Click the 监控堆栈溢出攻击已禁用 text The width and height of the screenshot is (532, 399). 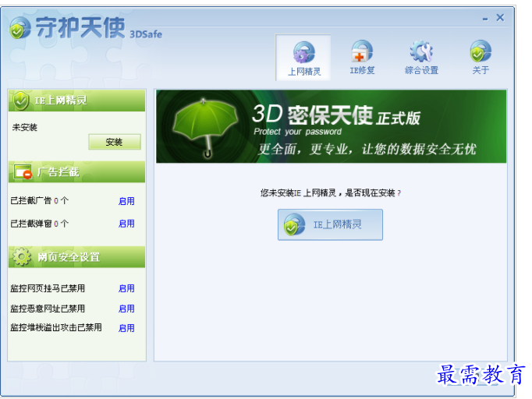tap(56, 327)
